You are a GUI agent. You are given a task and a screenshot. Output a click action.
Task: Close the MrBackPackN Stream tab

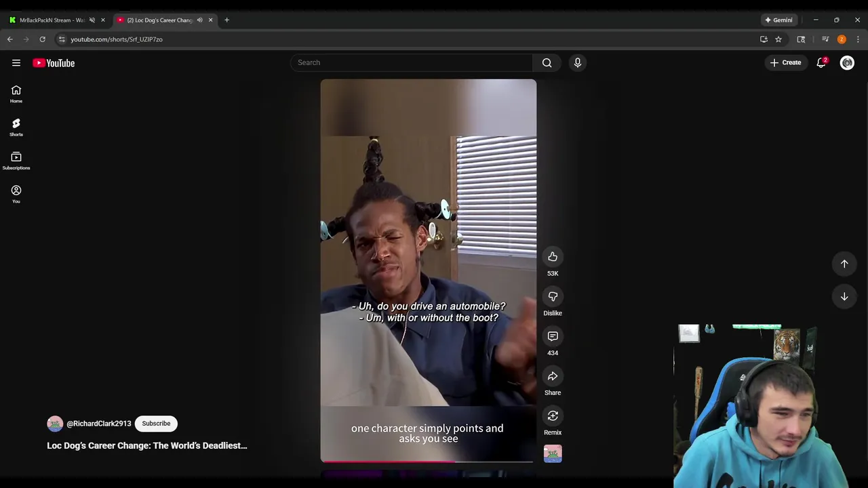tap(103, 20)
